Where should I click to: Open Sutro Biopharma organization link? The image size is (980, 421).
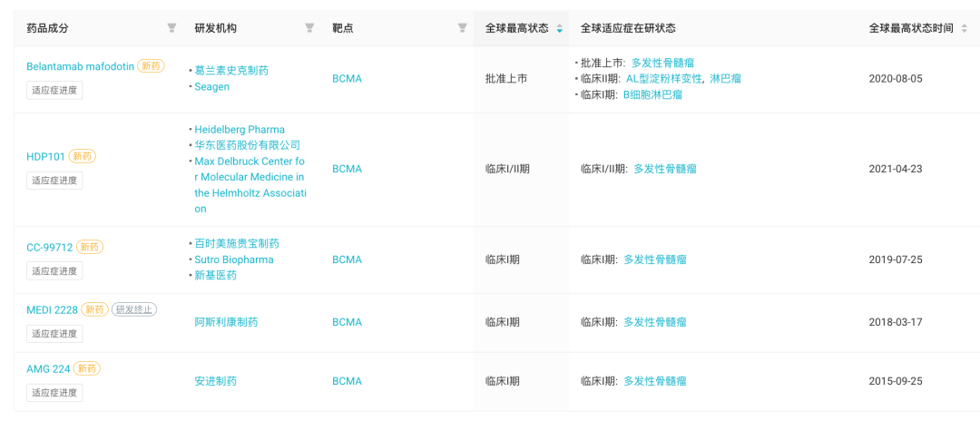coord(234,259)
